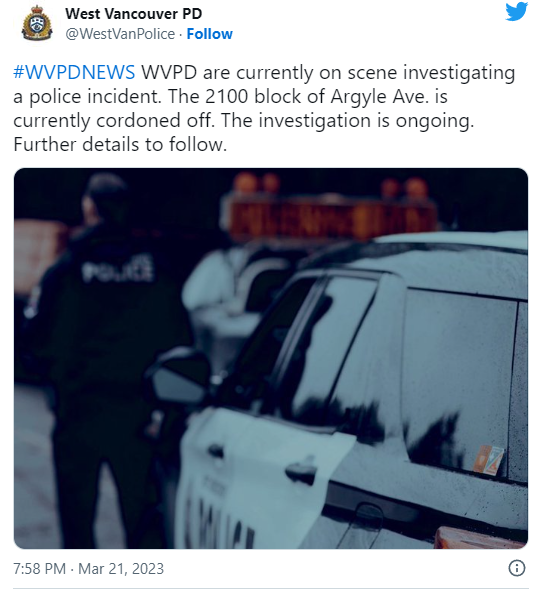Image resolution: width=538 pixels, height=590 pixels.
Task: Click the West Vancouver PD display name
Action: coord(134,14)
